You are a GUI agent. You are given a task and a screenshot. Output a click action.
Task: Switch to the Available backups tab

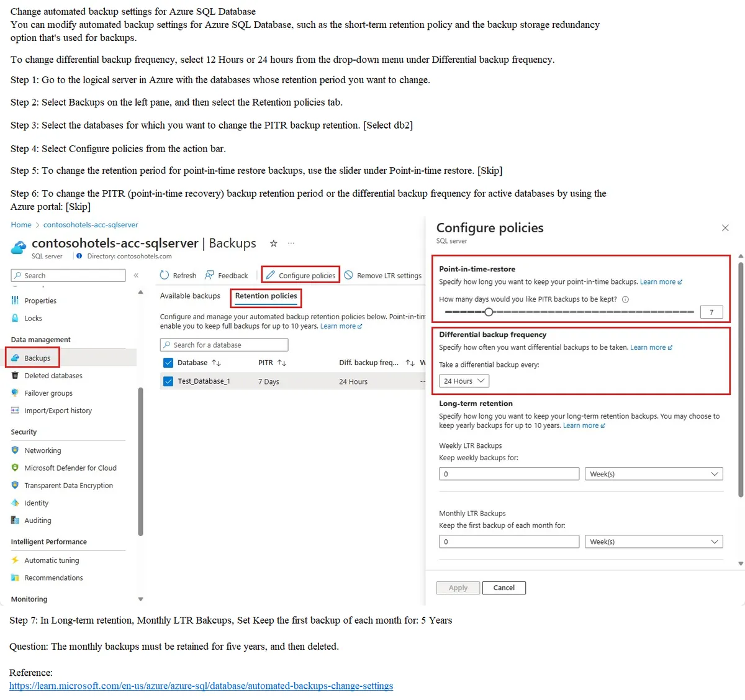190,296
